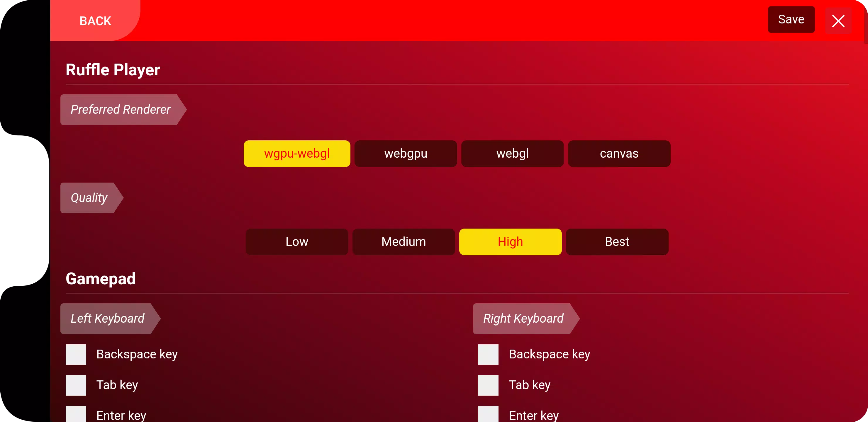868x422 pixels.
Task: Select wgpu-webgl as preferred renderer
Action: coord(297,154)
